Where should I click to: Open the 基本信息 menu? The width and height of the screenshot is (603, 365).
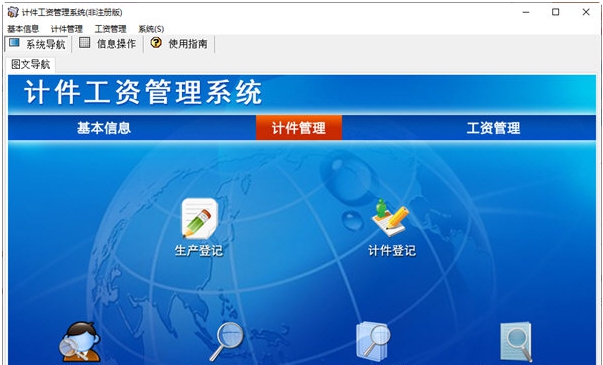tap(23, 29)
